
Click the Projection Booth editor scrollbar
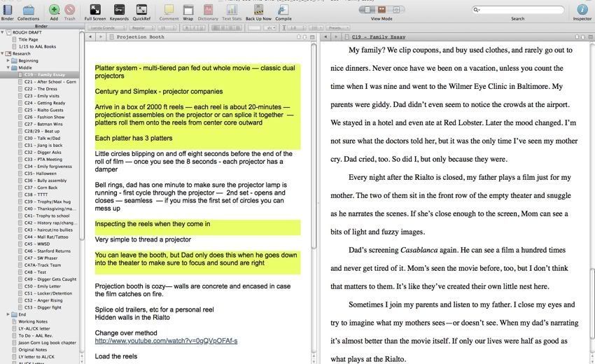[314, 146]
